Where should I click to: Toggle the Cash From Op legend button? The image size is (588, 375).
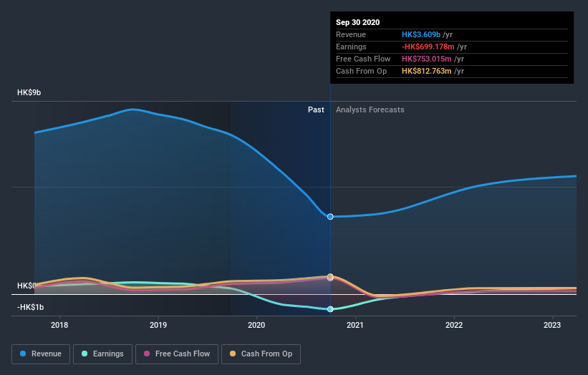(261, 354)
